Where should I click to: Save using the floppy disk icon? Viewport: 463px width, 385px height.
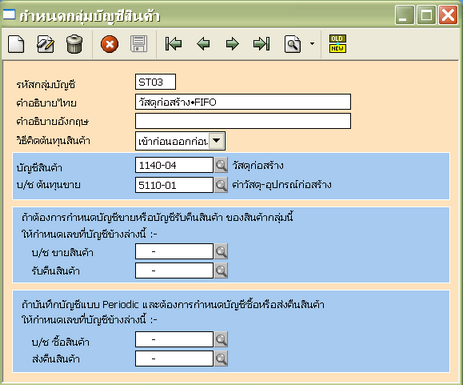click(139, 44)
